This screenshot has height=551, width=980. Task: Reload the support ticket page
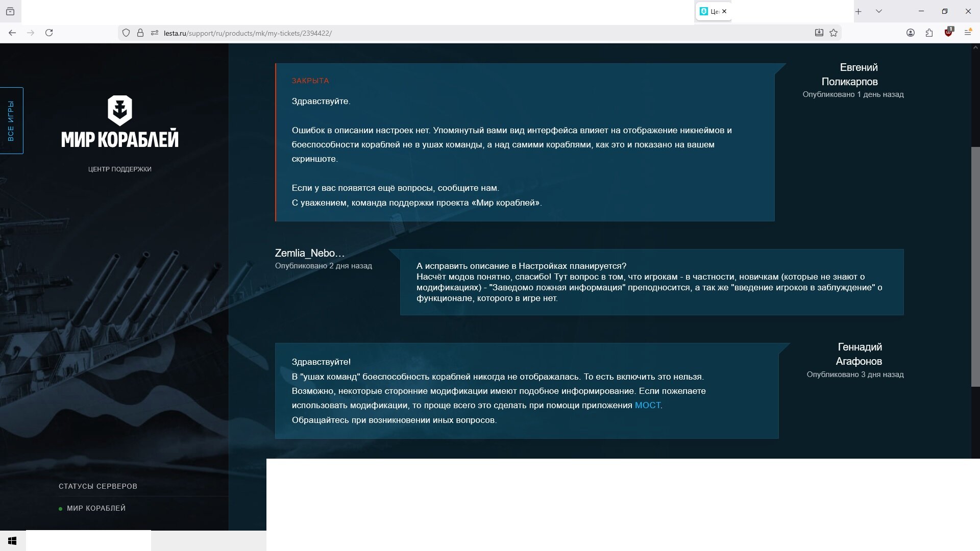coord(49,33)
